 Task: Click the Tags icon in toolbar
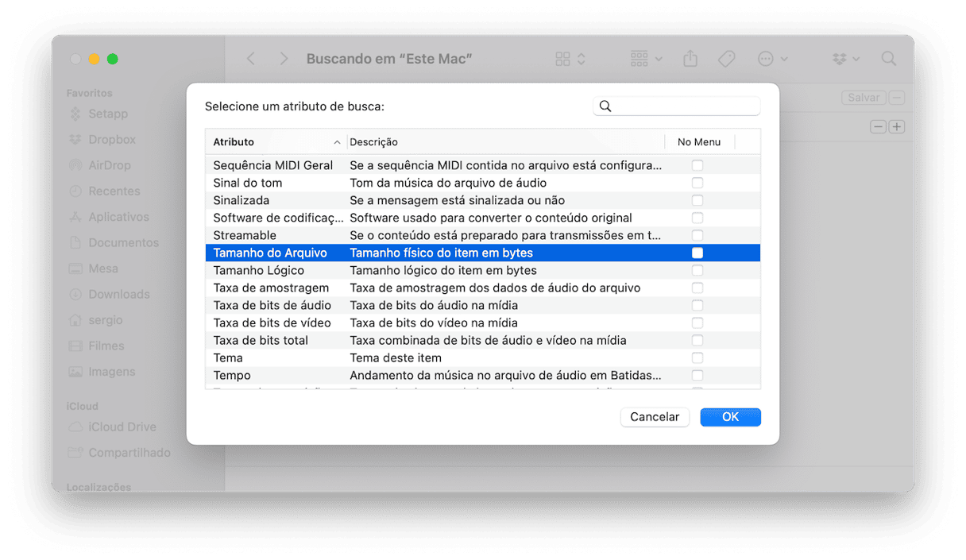tap(726, 59)
